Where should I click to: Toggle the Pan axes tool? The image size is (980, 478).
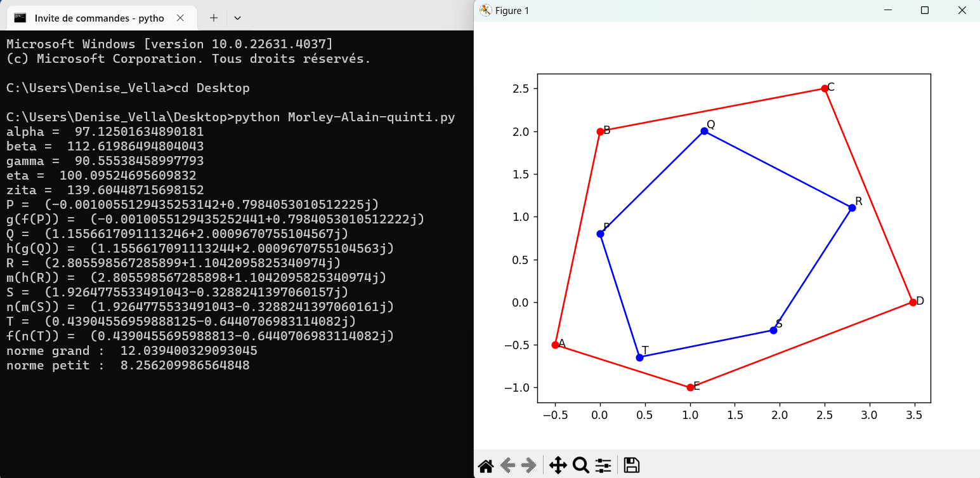click(558, 466)
